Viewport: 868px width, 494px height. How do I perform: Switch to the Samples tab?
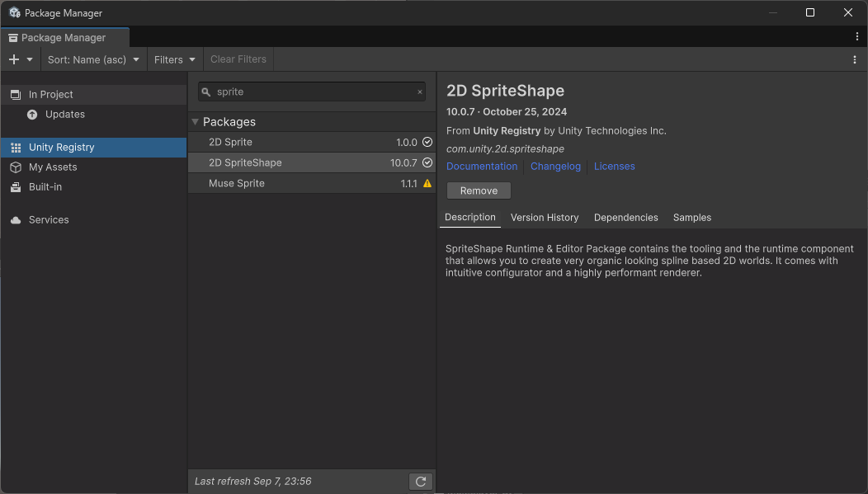click(x=692, y=218)
